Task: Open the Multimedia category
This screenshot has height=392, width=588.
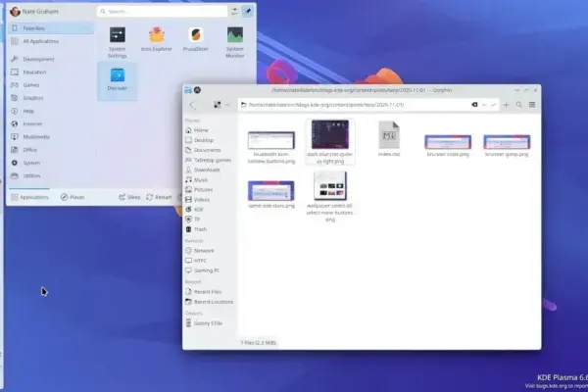Action: [51, 137]
